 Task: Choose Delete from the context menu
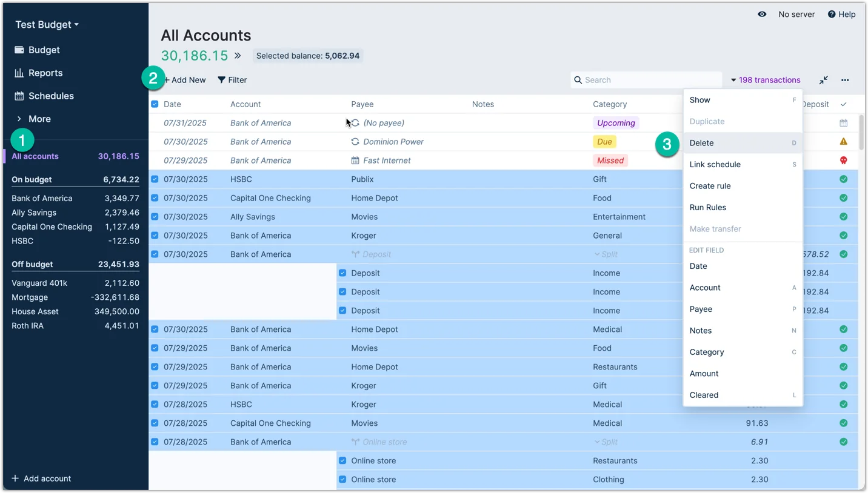coord(701,143)
